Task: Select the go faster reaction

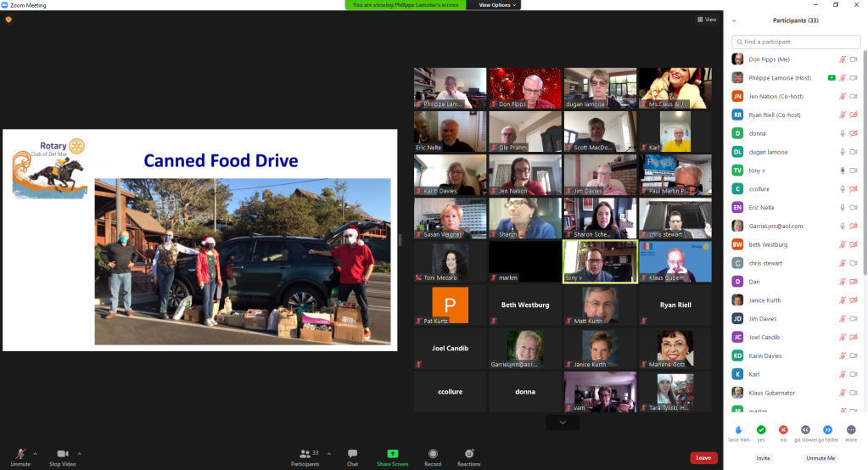Action: pyautogui.click(x=827, y=430)
